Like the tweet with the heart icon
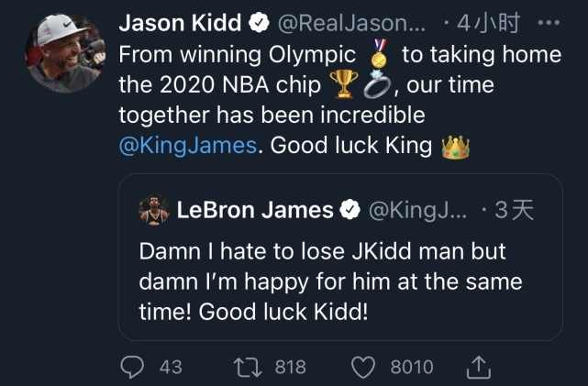The width and height of the screenshot is (588, 386). click(364, 367)
